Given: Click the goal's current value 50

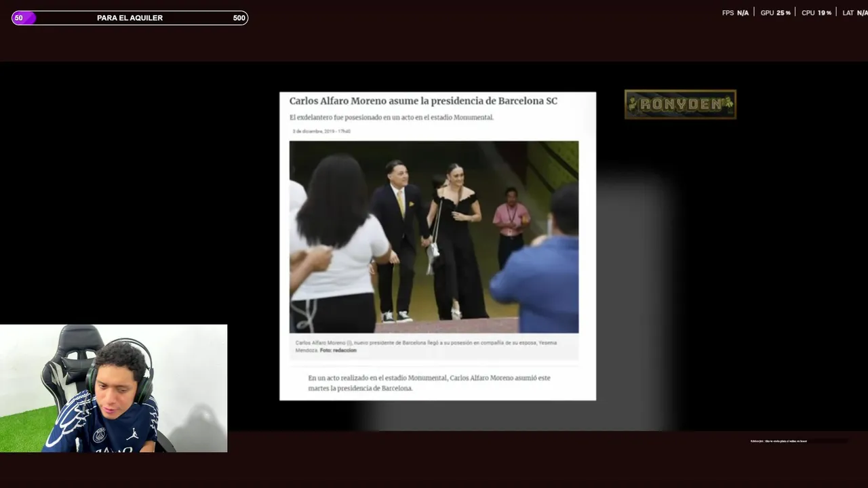Looking at the screenshot, I should tap(18, 18).
